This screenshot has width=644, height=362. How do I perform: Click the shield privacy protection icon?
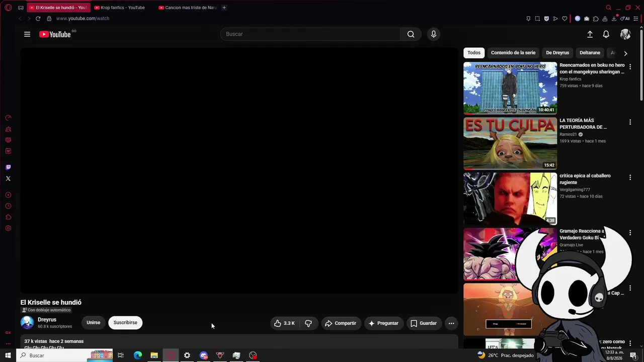click(x=546, y=19)
